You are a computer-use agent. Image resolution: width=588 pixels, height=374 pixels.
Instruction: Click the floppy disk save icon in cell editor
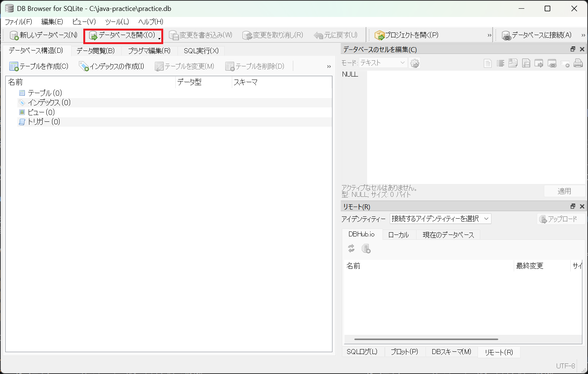pos(526,63)
